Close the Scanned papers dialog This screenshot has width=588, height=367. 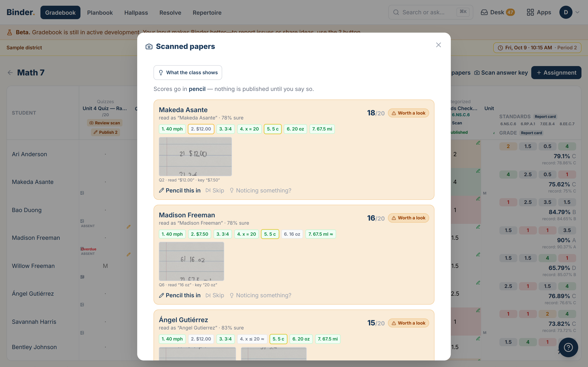click(x=438, y=45)
